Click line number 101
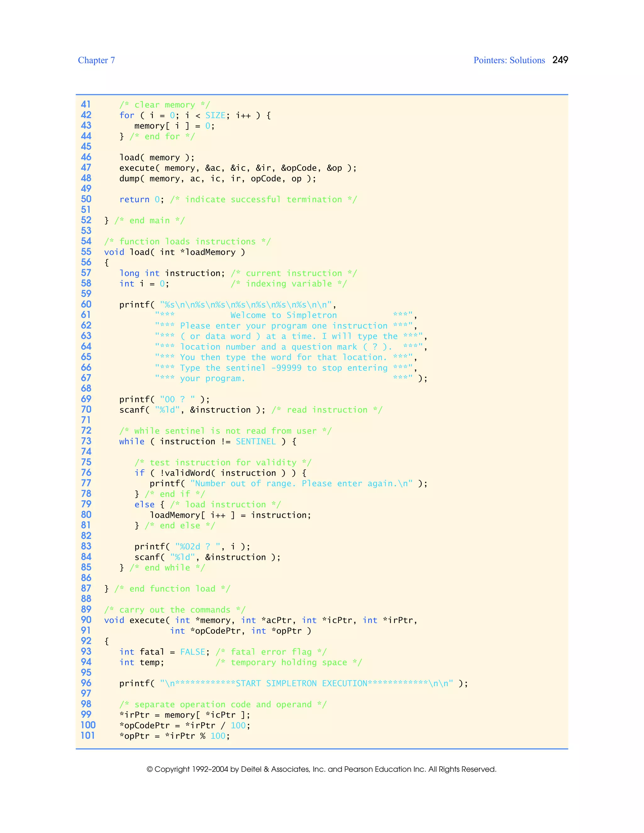This screenshot has height=833, width=644. coord(87,736)
